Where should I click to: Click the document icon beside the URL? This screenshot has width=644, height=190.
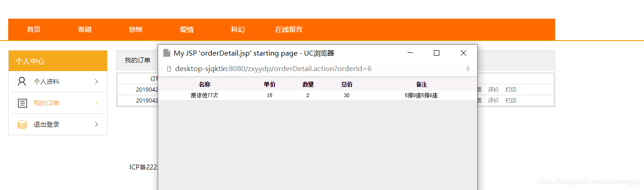coord(169,69)
